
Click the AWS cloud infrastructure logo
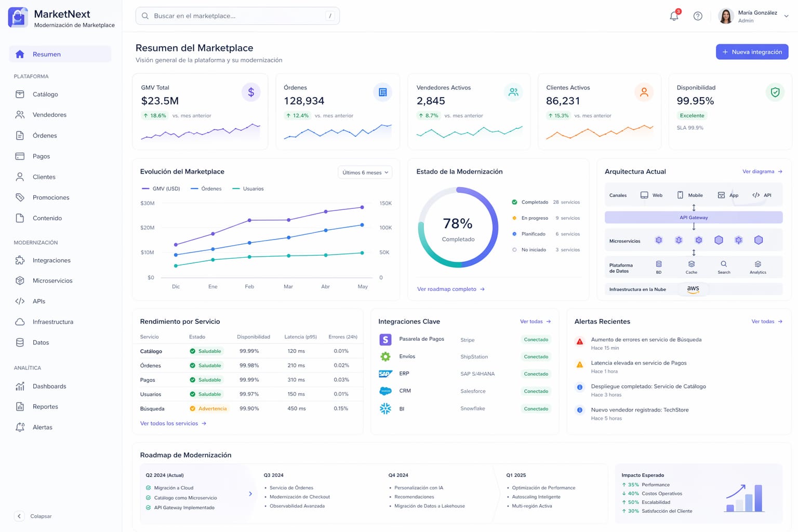(x=693, y=289)
